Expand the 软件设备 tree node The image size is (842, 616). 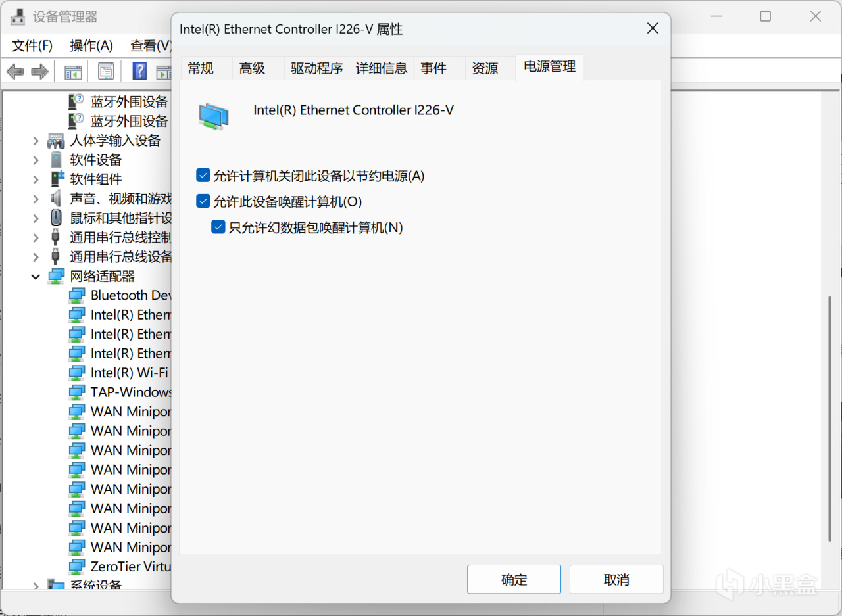[36, 160]
